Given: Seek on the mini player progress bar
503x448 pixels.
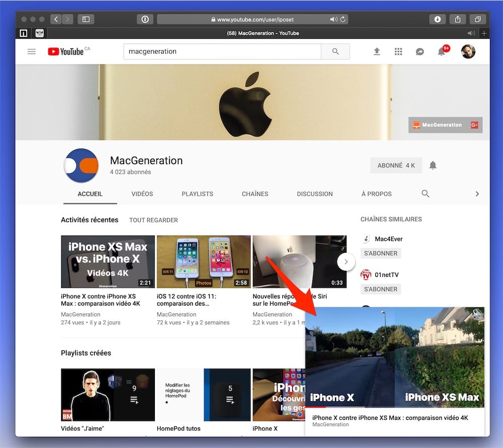Looking at the screenshot, I should pos(395,407).
